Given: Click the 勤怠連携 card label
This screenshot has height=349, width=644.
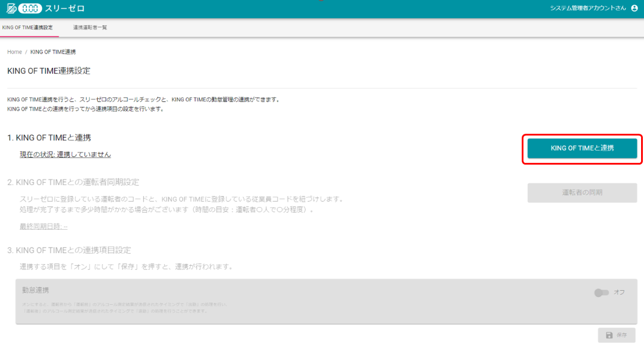Looking at the screenshot, I should pyautogui.click(x=36, y=290).
